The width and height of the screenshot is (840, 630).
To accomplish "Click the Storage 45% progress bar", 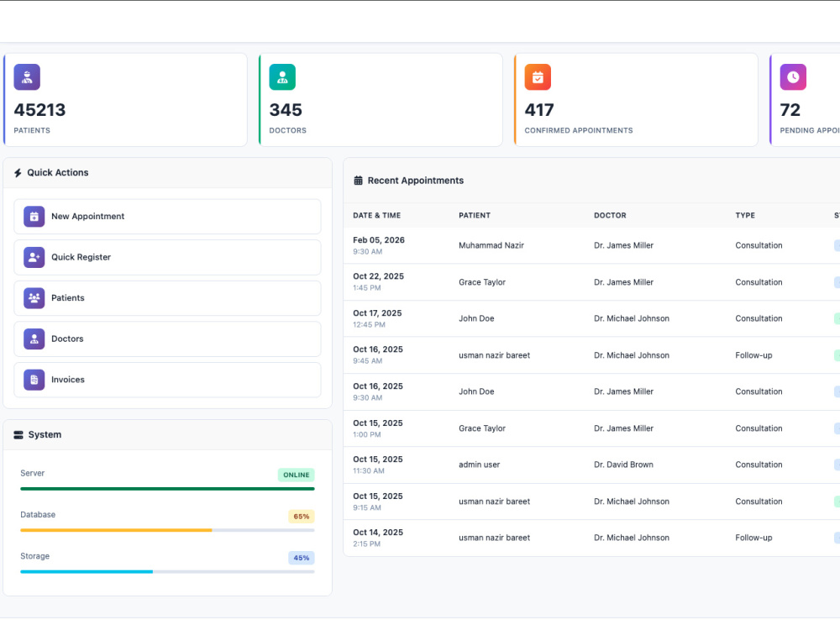I will (x=168, y=571).
